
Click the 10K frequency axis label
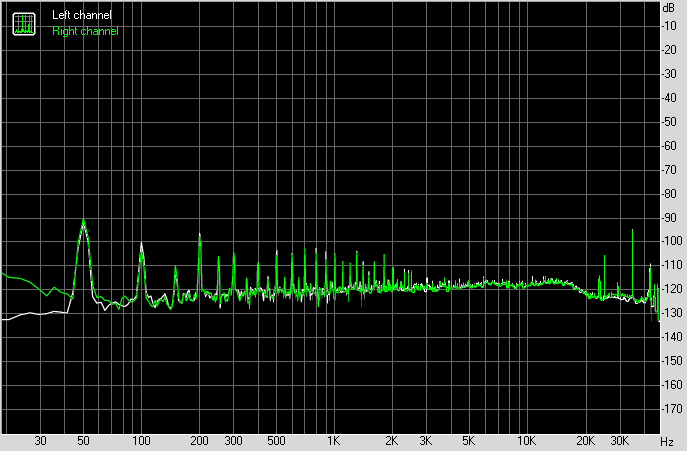tap(526, 441)
